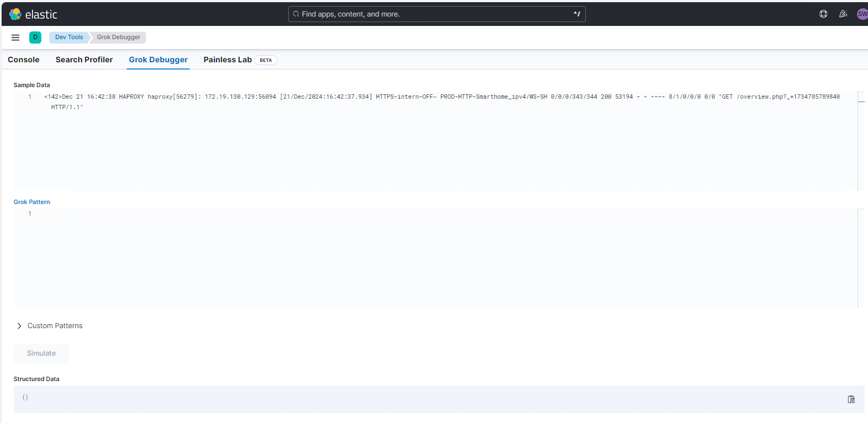Open the newsfeed icon in header
Screen dimensions: 868x423
click(843, 14)
